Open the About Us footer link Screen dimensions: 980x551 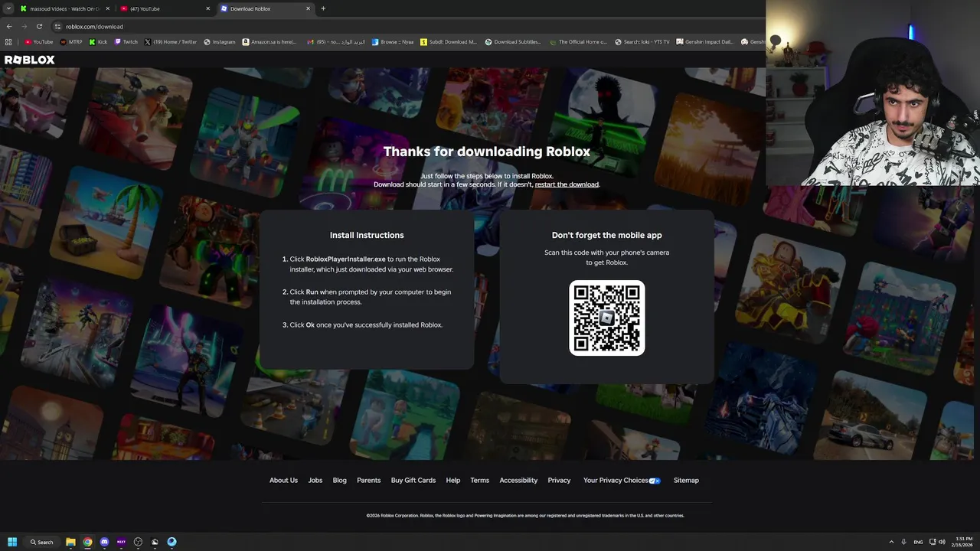pos(283,481)
